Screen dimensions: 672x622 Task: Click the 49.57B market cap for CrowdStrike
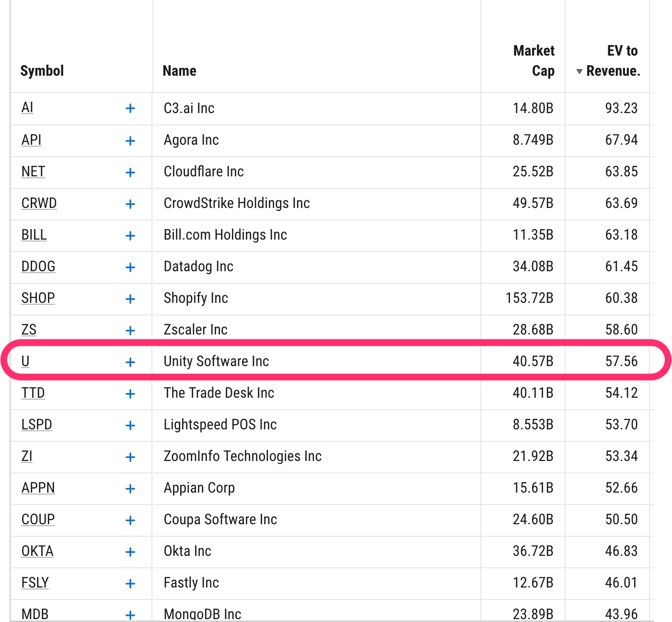click(x=533, y=203)
